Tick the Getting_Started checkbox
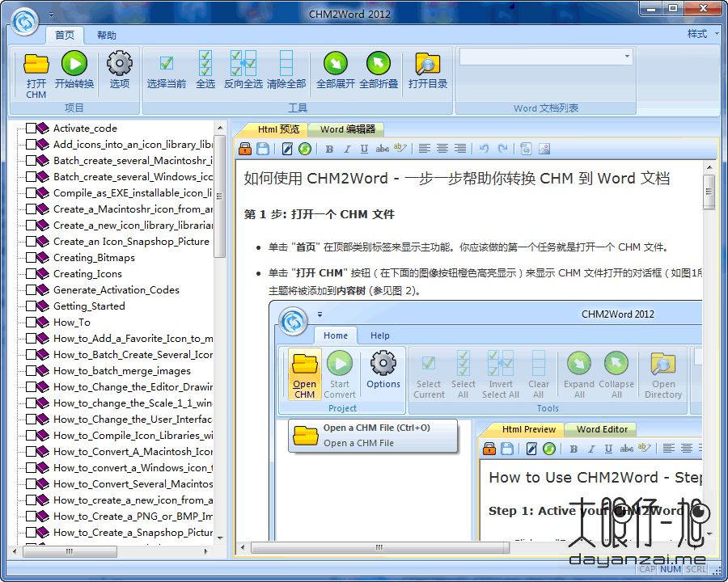Image resolution: width=728 pixels, height=582 pixels. tap(31, 306)
